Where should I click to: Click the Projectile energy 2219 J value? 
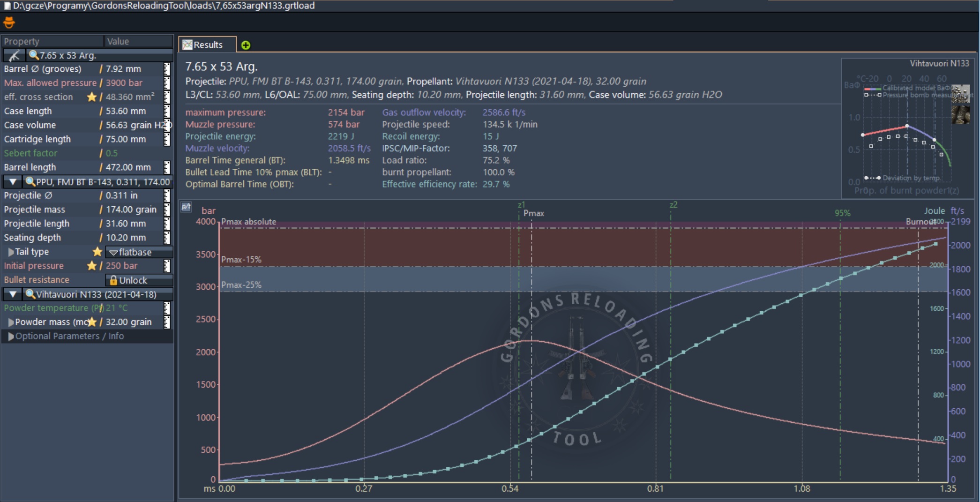(x=341, y=136)
